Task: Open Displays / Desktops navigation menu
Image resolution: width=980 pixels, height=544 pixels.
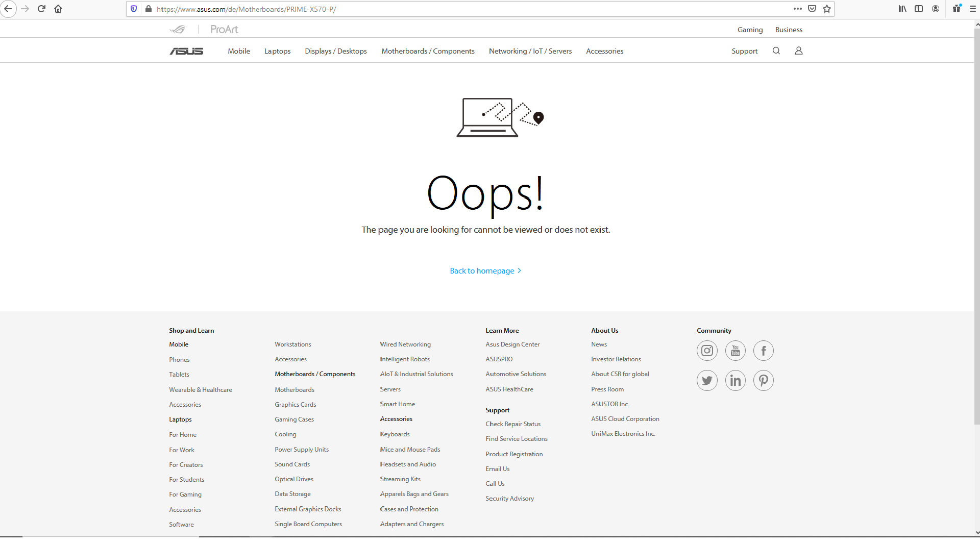Action: 336,51
